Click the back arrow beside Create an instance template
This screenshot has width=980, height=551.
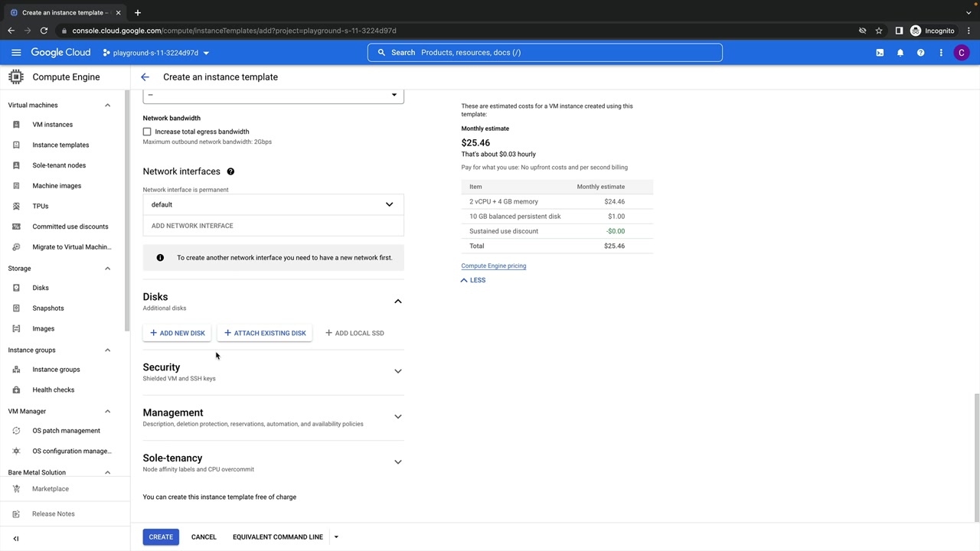click(145, 77)
